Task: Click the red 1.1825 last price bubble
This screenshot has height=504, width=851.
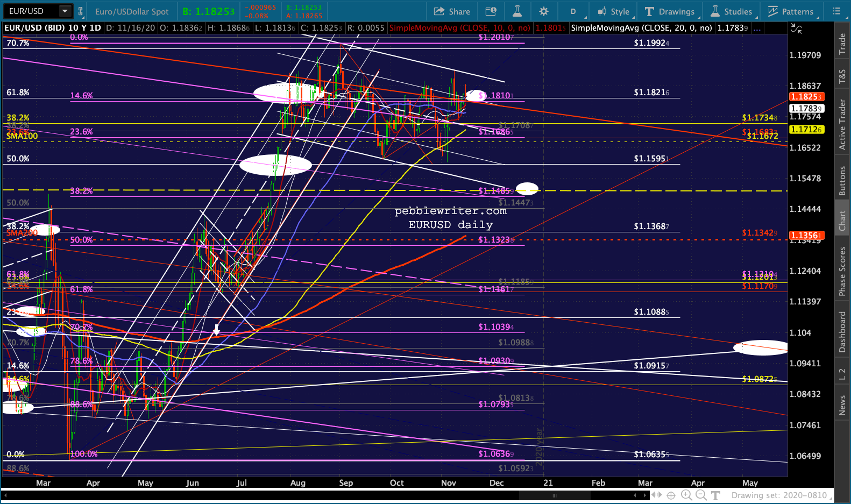Action: [806, 97]
